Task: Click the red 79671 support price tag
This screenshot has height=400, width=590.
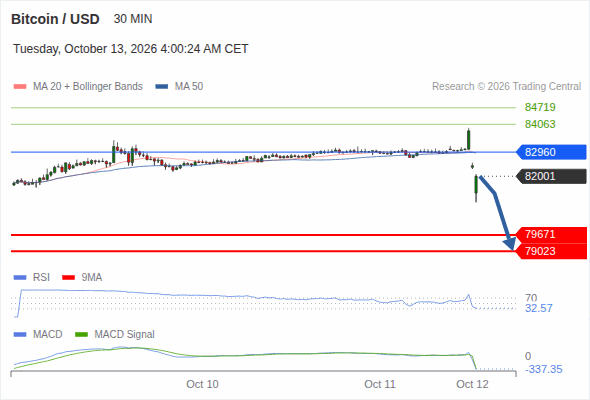Action: [551, 234]
